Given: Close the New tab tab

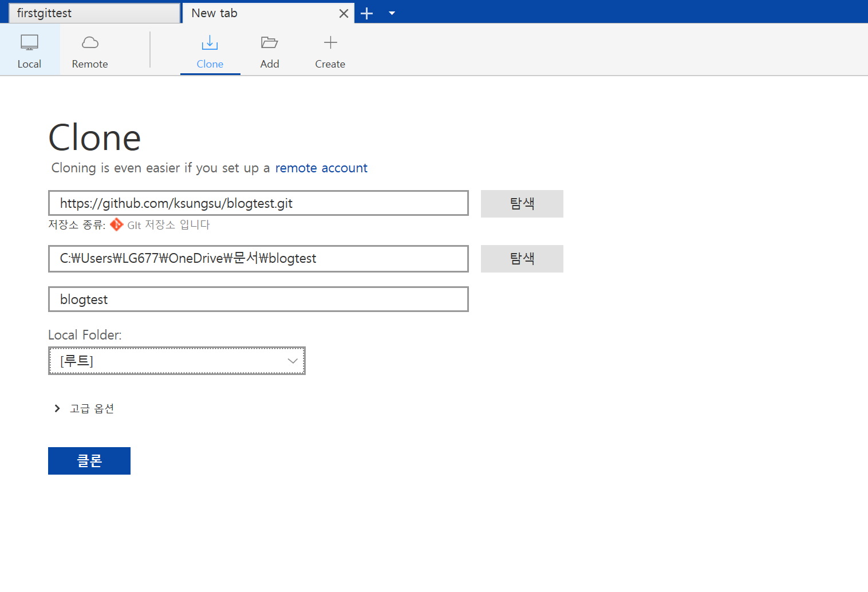Looking at the screenshot, I should click(344, 14).
